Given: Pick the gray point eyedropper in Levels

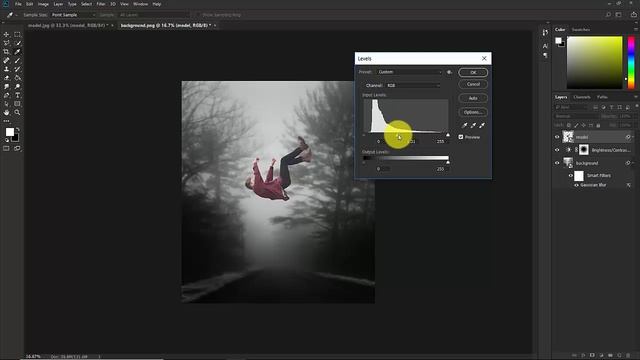Looking at the screenshot, I should (473, 125).
